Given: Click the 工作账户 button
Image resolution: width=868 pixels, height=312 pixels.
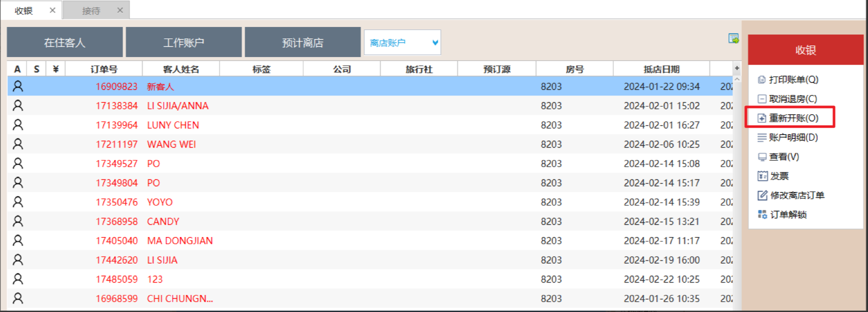Looking at the screenshot, I should [x=184, y=42].
